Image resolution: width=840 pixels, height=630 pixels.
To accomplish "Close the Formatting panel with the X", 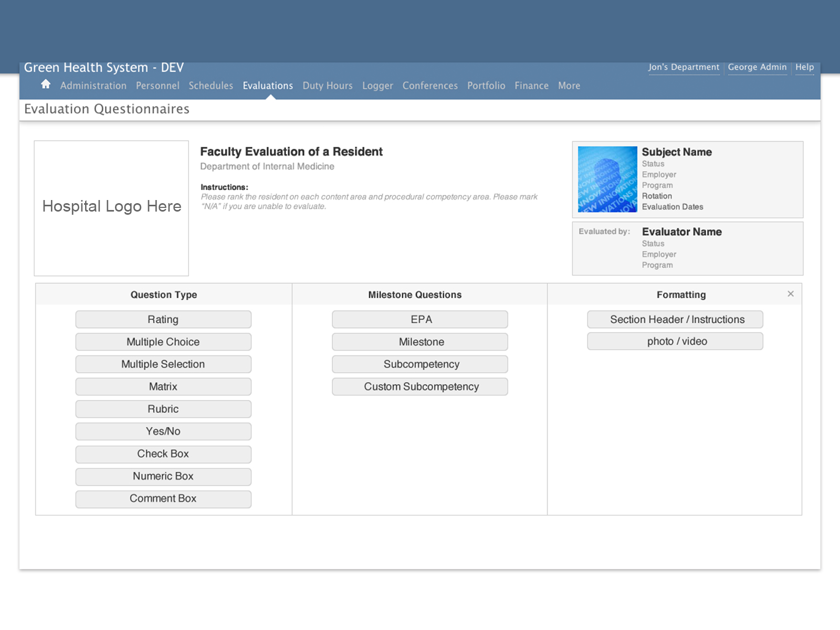I will coord(791,294).
